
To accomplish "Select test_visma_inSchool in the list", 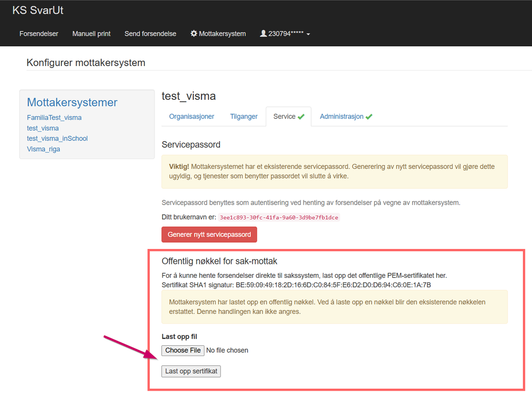I will (58, 138).
